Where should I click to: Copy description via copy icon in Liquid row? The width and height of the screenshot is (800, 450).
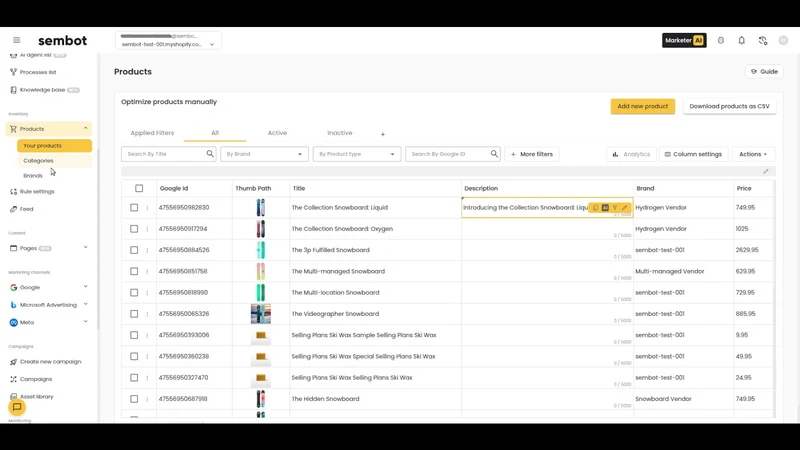595,208
